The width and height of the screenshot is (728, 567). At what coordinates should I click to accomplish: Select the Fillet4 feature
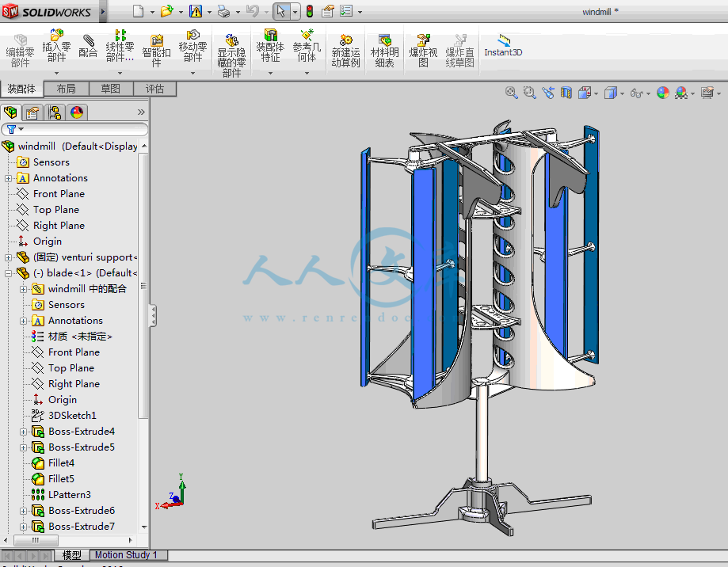53,463
